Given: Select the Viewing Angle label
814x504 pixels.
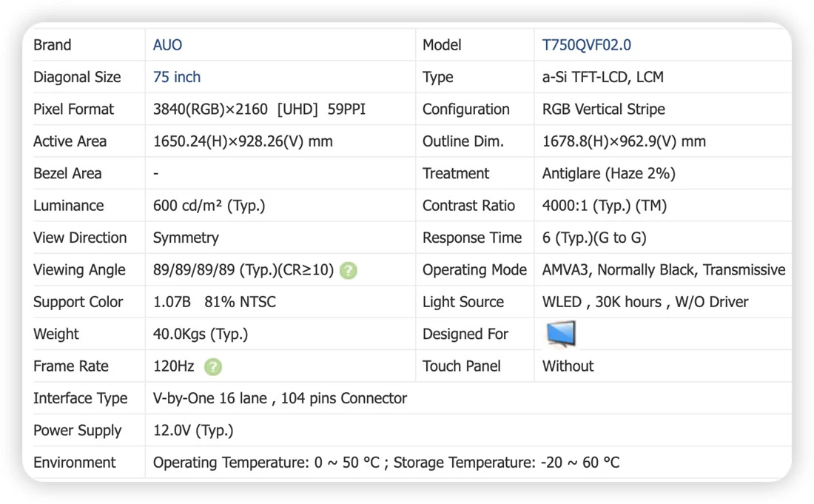Looking at the screenshot, I should point(79,270).
